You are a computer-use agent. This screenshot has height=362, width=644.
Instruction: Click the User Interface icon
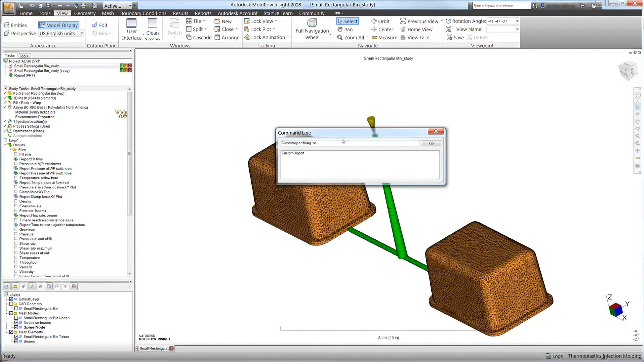pyautogui.click(x=131, y=24)
